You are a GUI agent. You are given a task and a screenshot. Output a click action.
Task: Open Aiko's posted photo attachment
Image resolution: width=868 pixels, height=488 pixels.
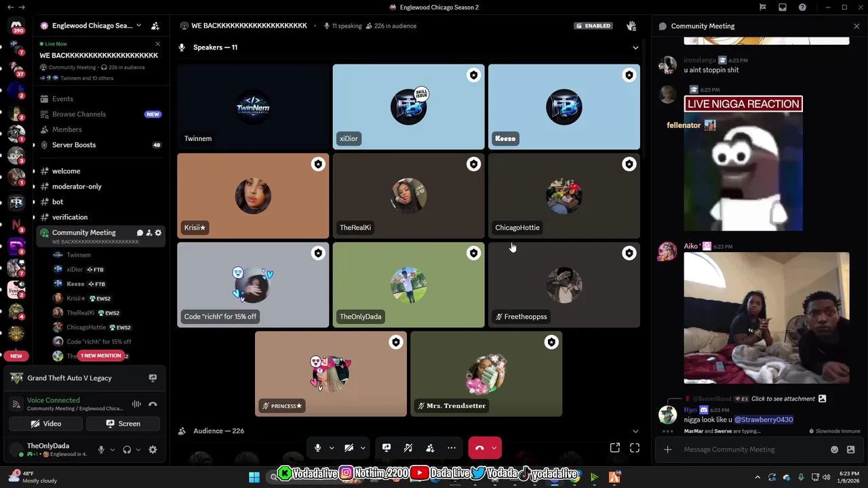[766, 318]
